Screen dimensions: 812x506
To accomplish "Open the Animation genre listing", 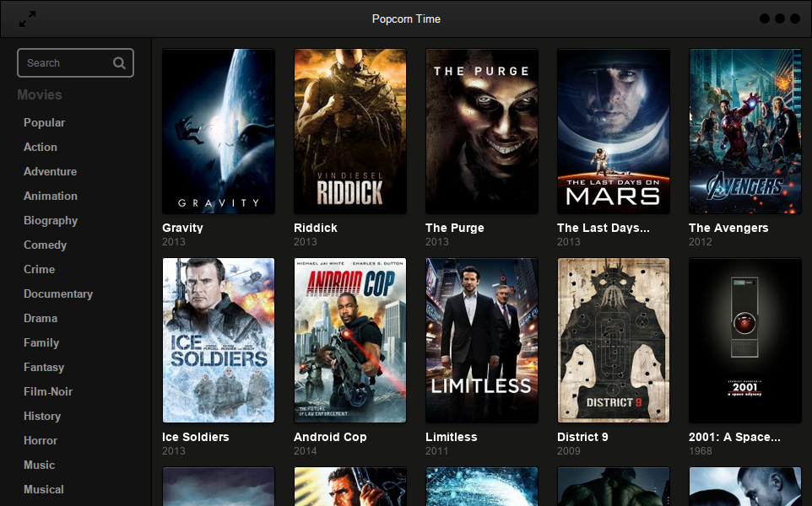I will [x=50, y=196].
